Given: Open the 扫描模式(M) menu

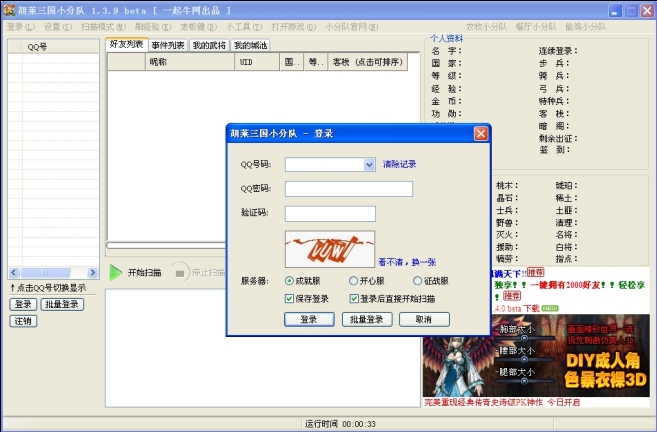Looking at the screenshot, I should pos(103,27).
